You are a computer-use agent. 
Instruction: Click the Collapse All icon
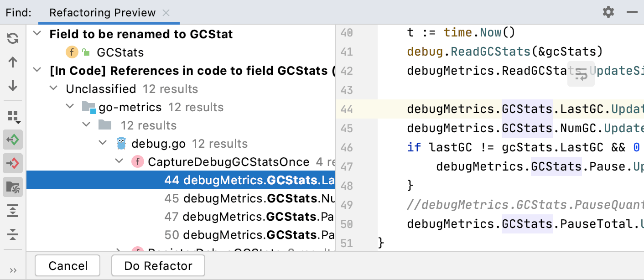pyautogui.click(x=13, y=234)
